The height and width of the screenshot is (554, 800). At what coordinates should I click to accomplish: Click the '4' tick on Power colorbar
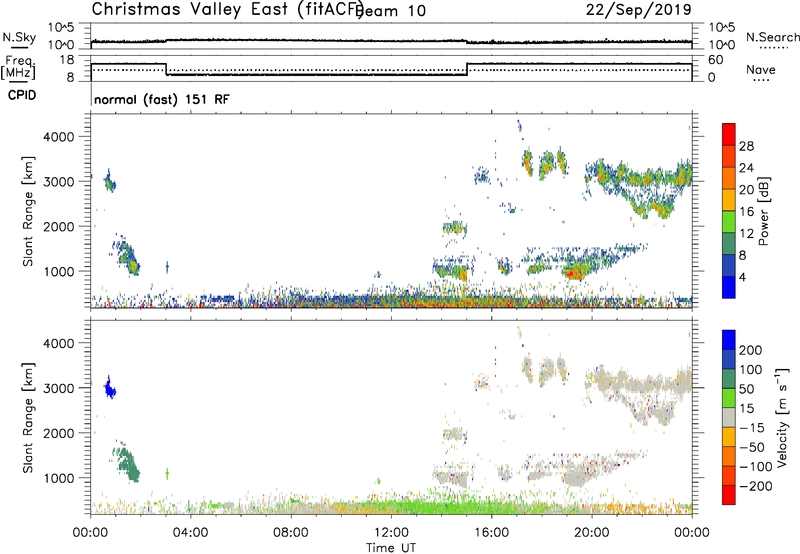pyautogui.click(x=742, y=277)
